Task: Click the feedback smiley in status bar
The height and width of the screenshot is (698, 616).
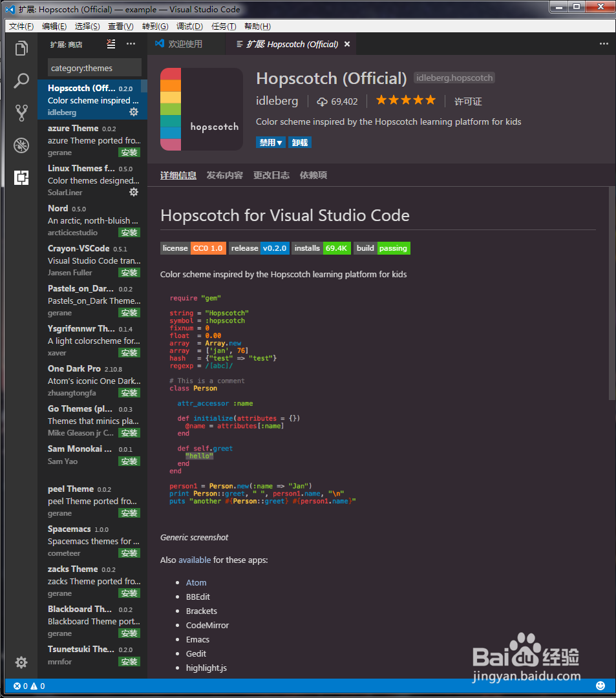Action: 600,686
